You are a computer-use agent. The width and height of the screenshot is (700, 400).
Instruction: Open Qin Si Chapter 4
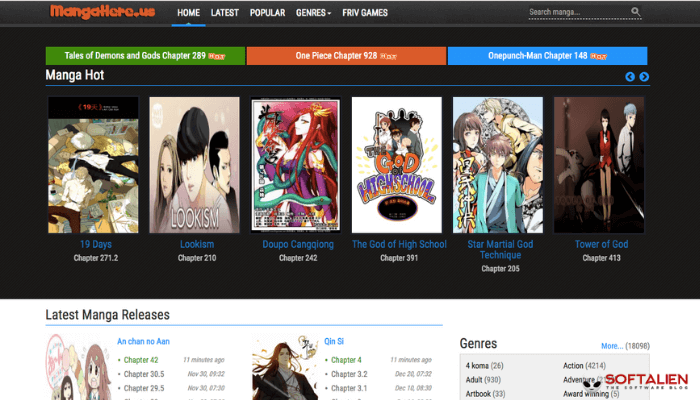(x=346, y=360)
